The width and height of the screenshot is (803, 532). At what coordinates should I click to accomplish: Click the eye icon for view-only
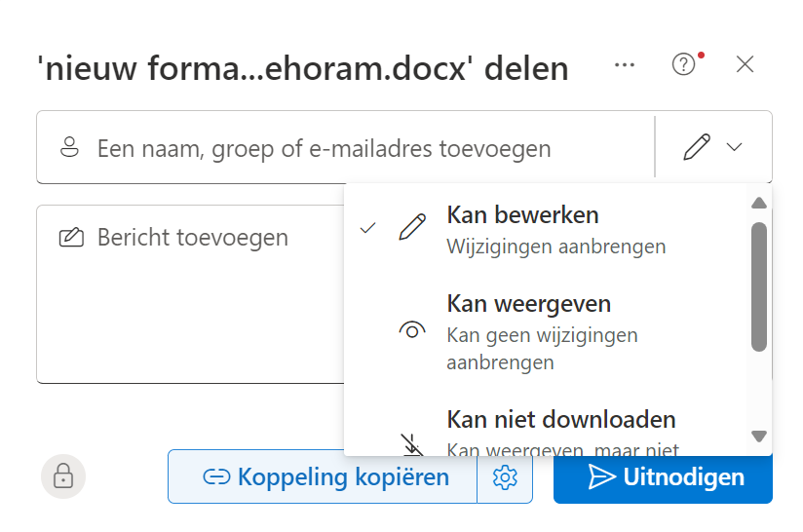pos(412,330)
